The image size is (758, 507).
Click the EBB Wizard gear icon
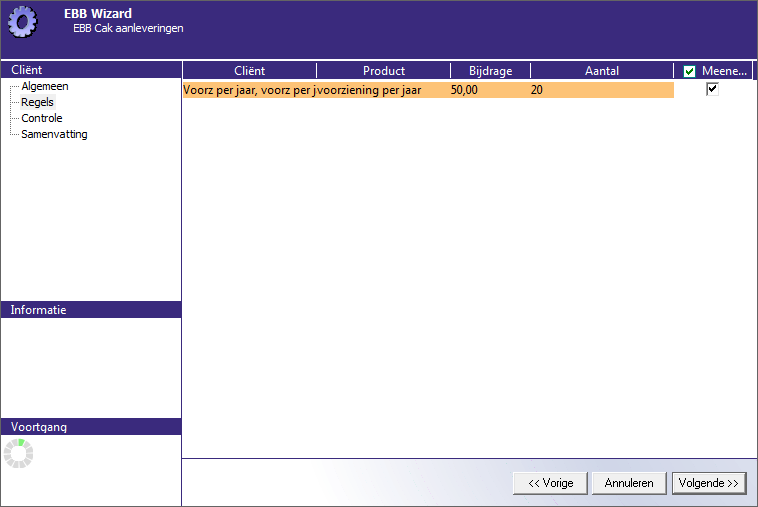click(22, 21)
